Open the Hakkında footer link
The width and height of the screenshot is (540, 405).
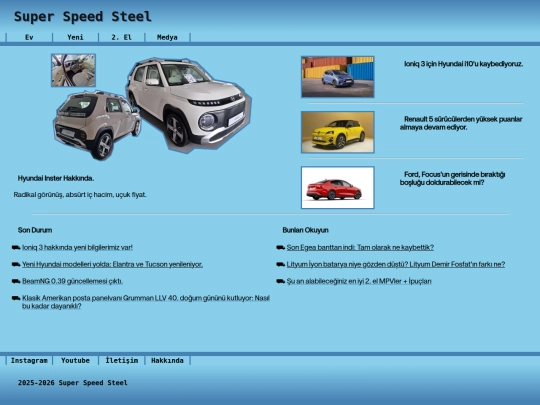pos(167,361)
